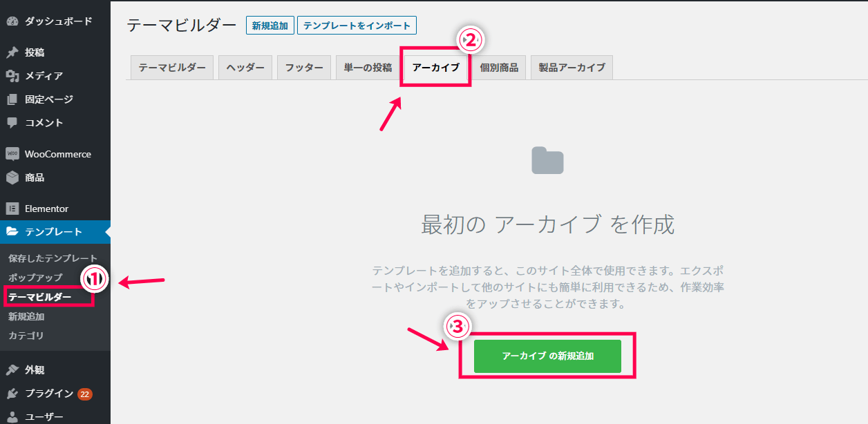
Task: Select テンプレート in the sidebar
Action: tap(55, 232)
